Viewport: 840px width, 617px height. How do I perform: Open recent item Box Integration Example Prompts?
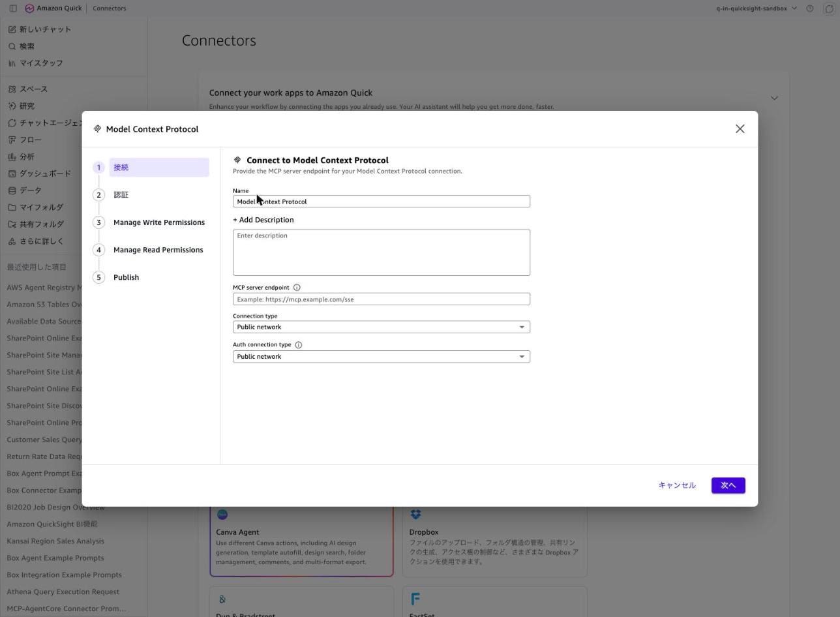[x=64, y=575]
